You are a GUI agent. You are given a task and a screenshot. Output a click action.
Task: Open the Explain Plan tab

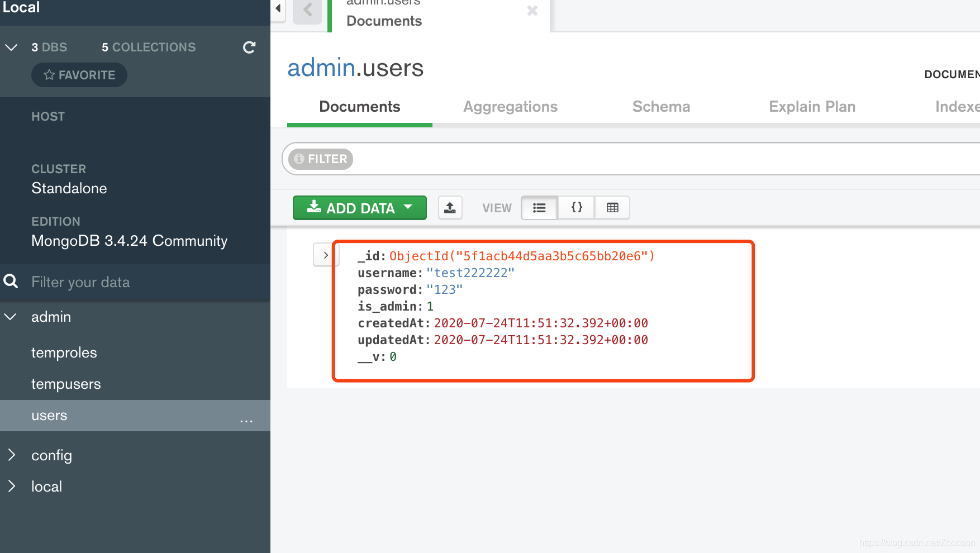click(x=812, y=107)
